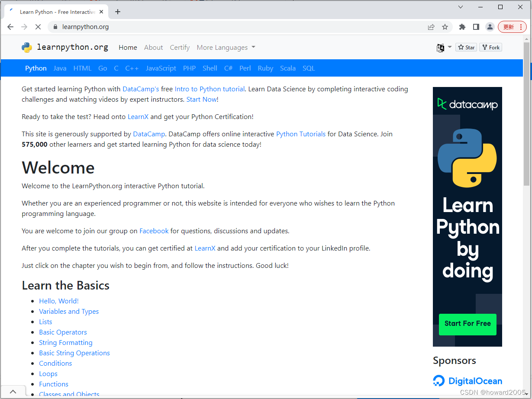This screenshot has height=399, width=532.
Task: Click the red update button in Chrome
Action: (513, 27)
